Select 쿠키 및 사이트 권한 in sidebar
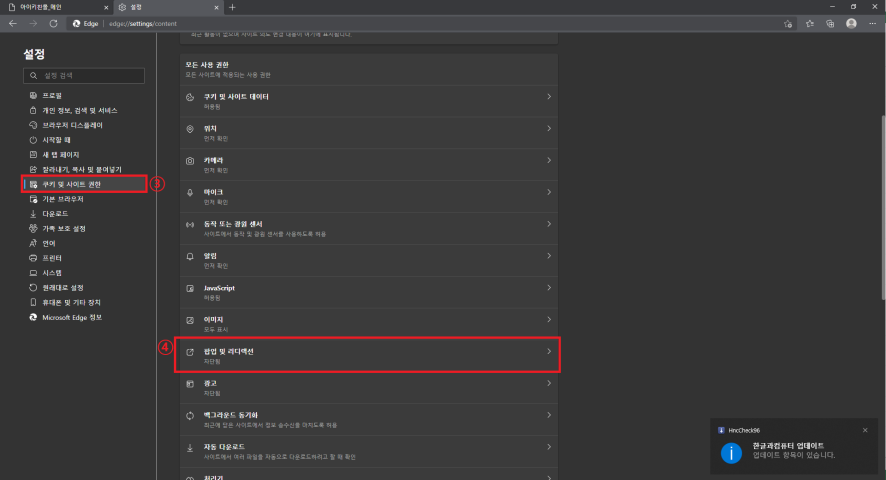The image size is (886, 480). tap(85, 185)
